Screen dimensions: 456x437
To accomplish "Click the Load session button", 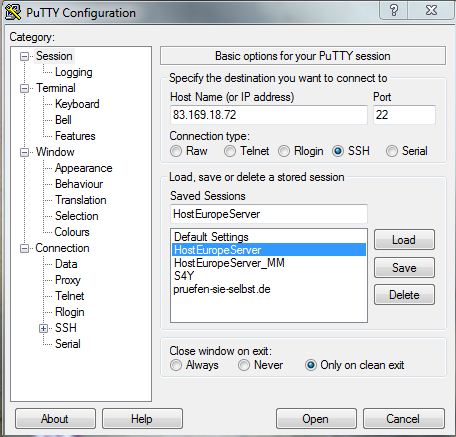I will 404,240.
